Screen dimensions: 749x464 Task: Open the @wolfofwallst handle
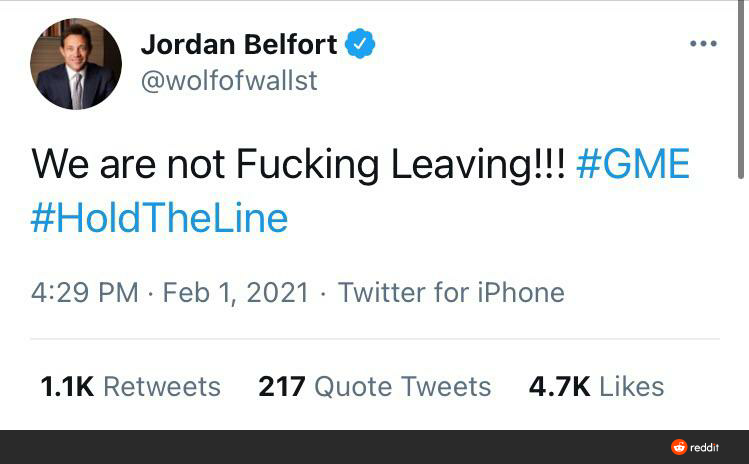[229, 81]
